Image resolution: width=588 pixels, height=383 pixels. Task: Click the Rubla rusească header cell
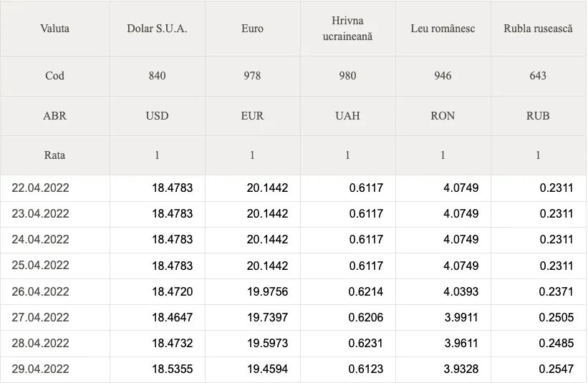click(x=538, y=29)
